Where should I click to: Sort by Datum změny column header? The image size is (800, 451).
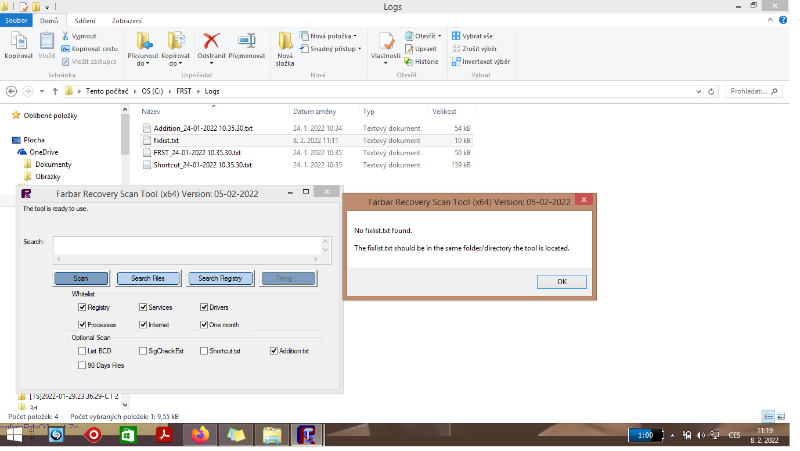[315, 112]
